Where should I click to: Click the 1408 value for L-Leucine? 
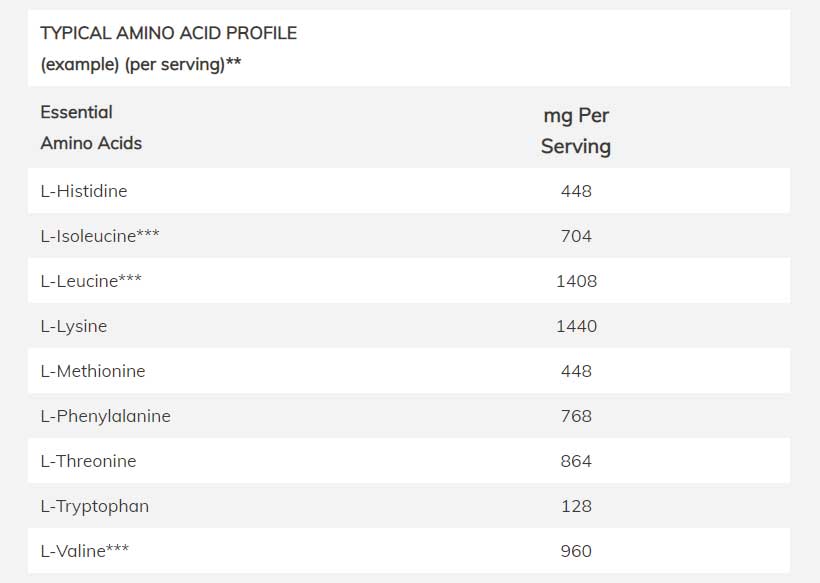coord(576,281)
